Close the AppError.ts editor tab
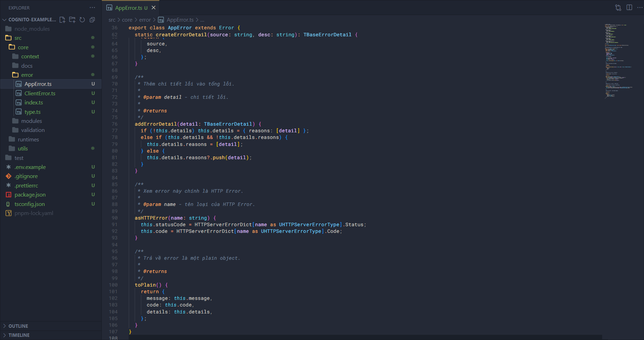 tap(153, 8)
